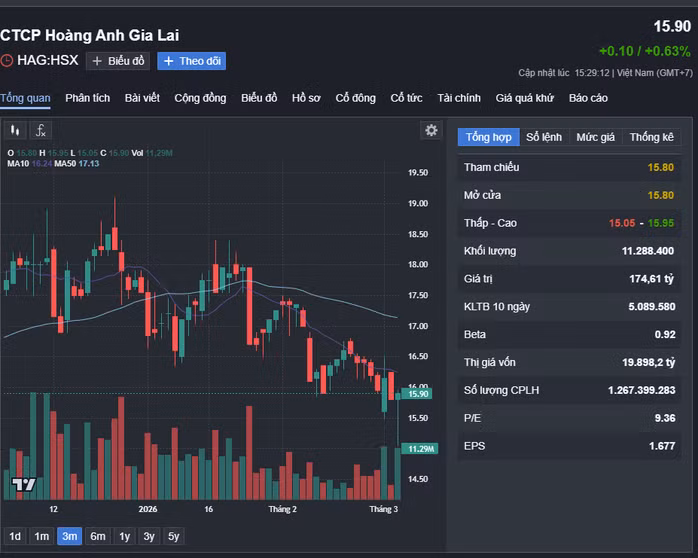Click the Cập nhật lúc timestamp text
The height and width of the screenshot is (558, 698).
[x=605, y=73]
